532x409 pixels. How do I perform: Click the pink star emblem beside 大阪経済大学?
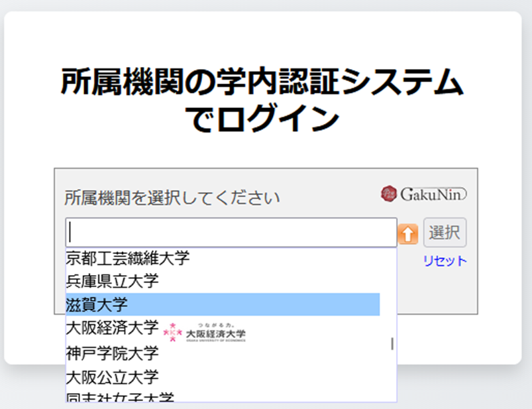[x=173, y=331]
